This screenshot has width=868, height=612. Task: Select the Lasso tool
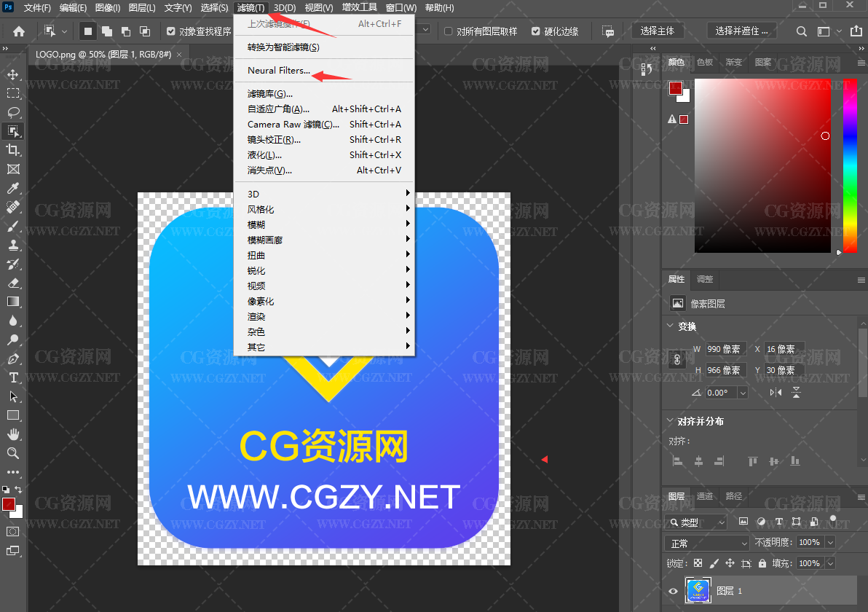13,112
